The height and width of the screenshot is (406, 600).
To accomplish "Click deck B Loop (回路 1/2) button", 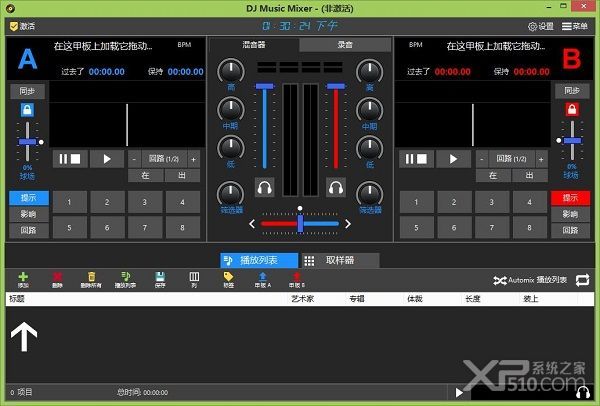I will coord(511,159).
